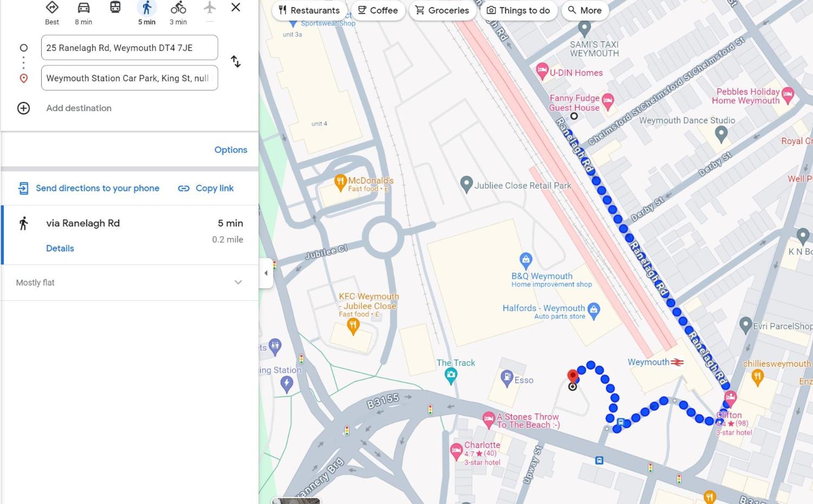Swap starting point and destination

(236, 62)
